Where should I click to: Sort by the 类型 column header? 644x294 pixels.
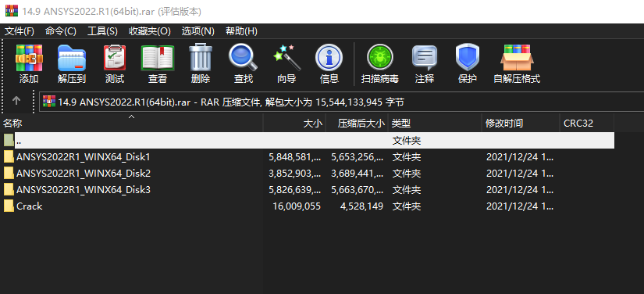(435, 123)
